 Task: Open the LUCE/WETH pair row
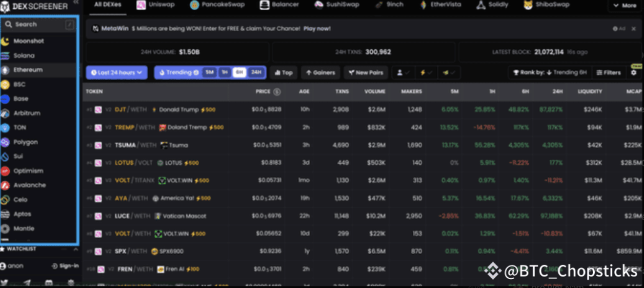point(363,216)
